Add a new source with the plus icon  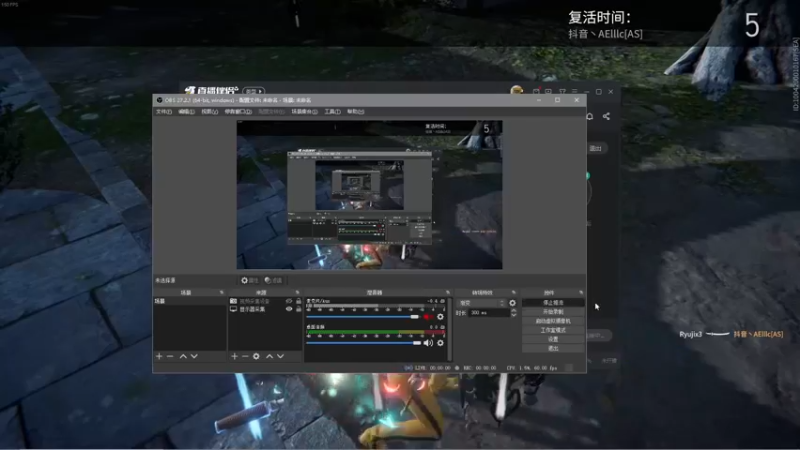coord(234,356)
